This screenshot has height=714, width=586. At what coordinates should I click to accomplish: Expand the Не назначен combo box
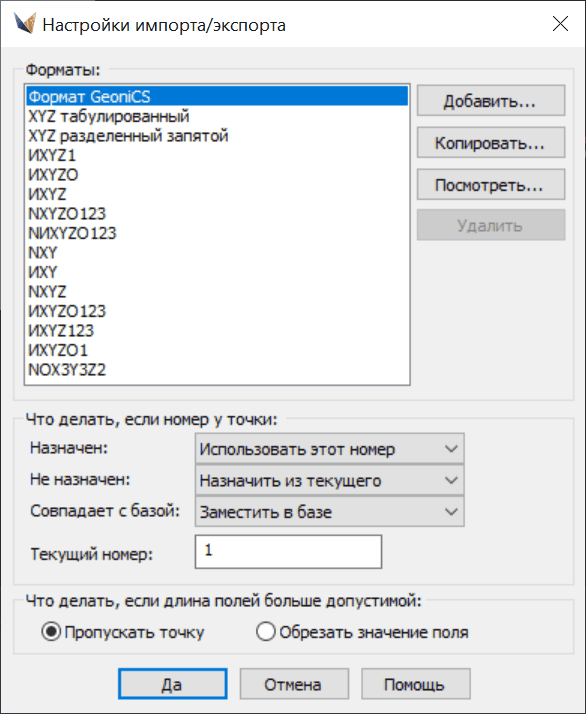330,480
